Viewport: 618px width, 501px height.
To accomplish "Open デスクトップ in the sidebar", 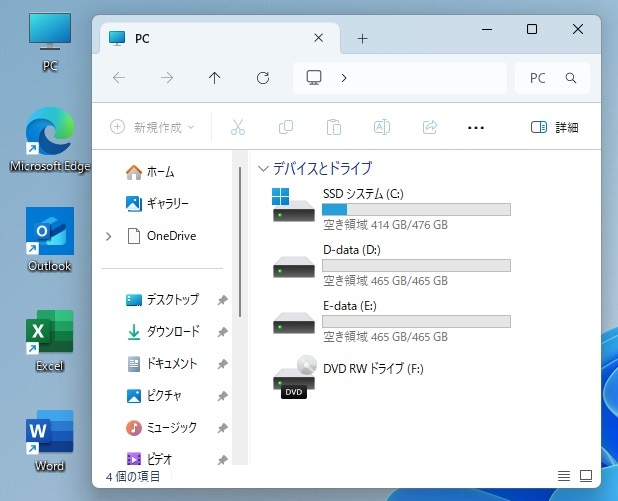I will click(162, 300).
